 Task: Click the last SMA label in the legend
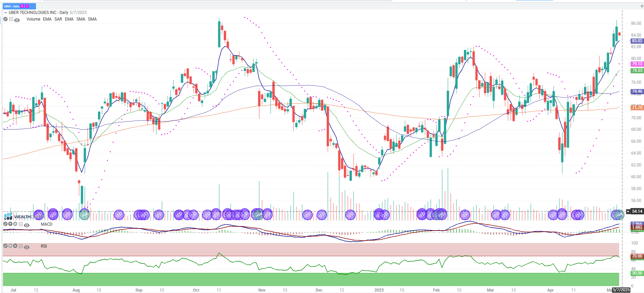pyautogui.click(x=92, y=19)
